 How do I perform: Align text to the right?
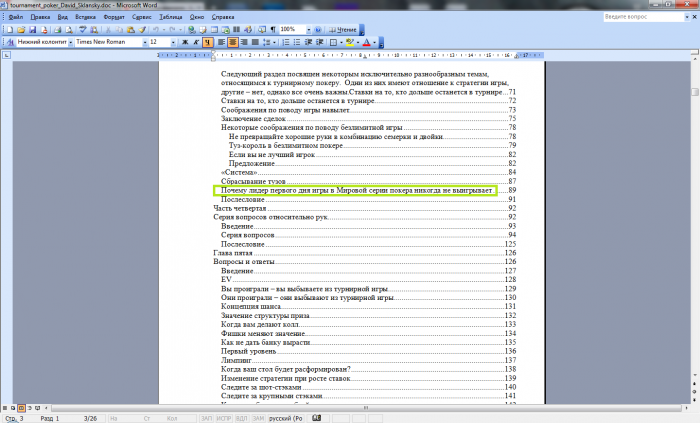point(244,42)
